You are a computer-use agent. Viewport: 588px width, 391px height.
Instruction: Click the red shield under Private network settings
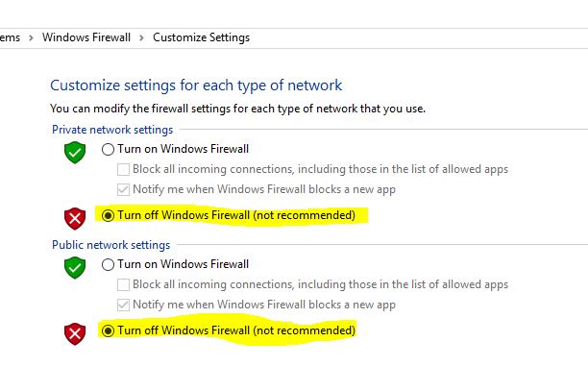coord(75,218)
